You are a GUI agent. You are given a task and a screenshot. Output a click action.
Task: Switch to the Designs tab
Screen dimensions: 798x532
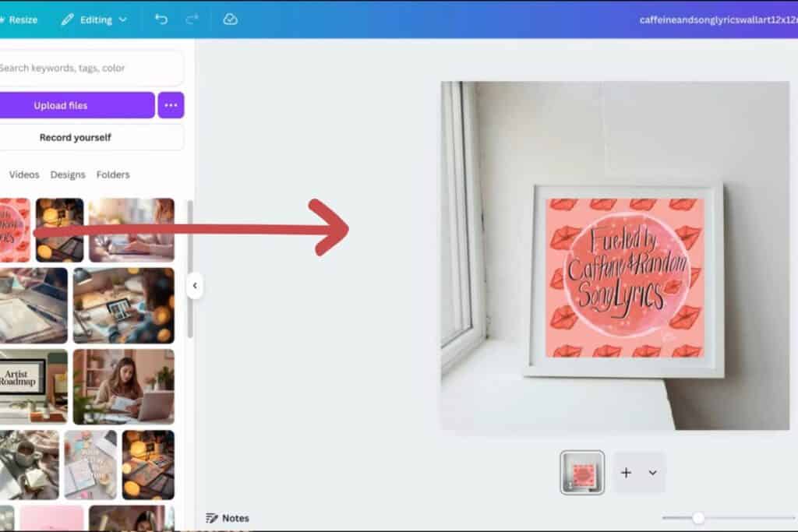(68, 174)
